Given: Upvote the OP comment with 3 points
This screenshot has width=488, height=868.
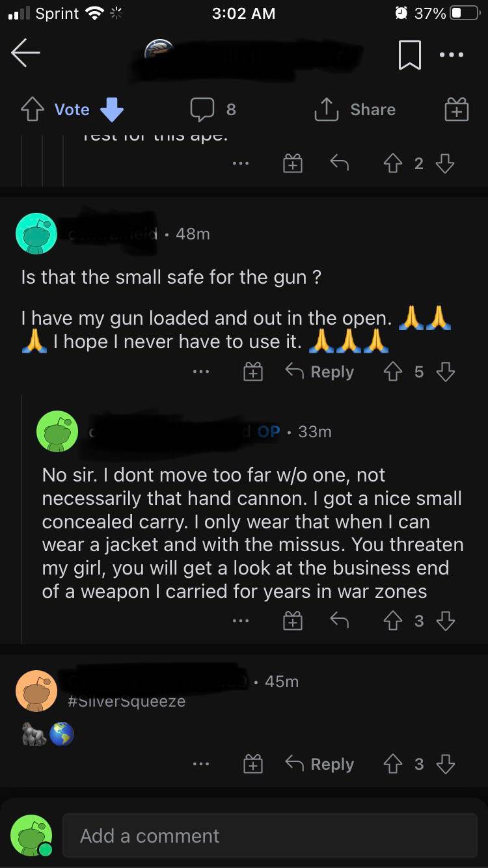Looking at the screenshot, I should (x=394, y=621).
